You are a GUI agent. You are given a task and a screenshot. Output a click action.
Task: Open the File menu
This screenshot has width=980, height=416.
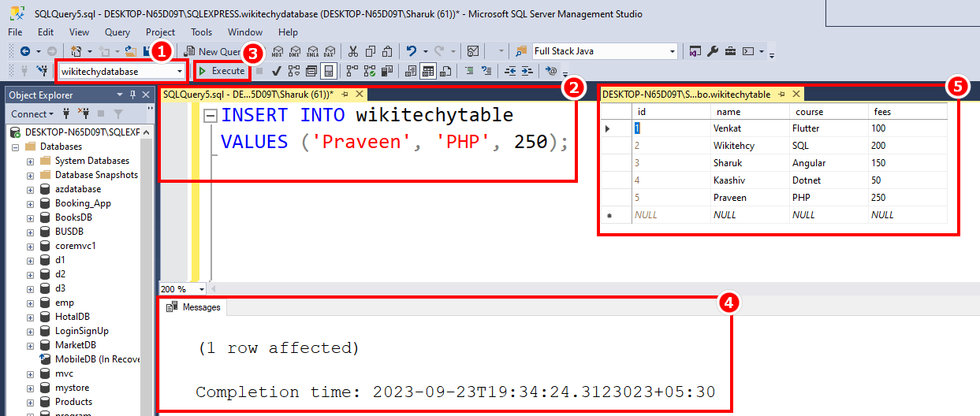point(15,32)
